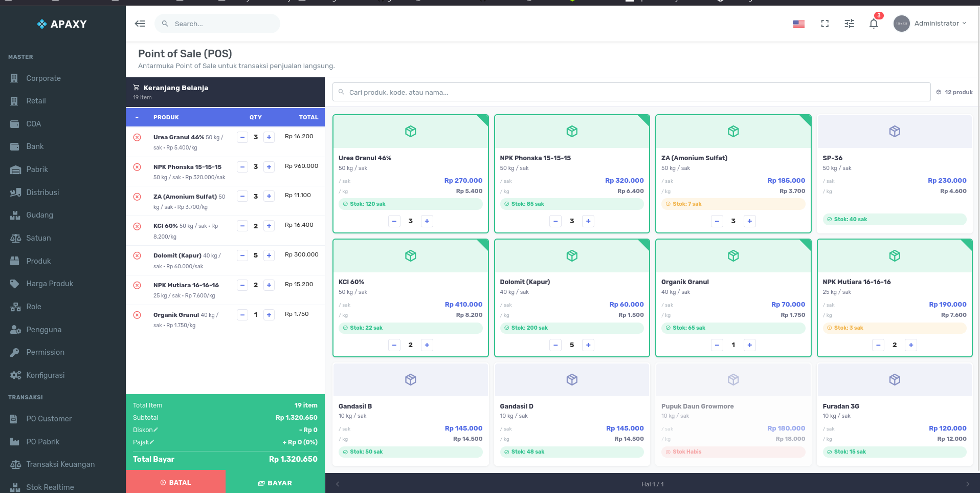Image resolution: width=980 pixels, height=493 pixels.
Task: Select the Gandasil B product card
Action: pos(410,415)
